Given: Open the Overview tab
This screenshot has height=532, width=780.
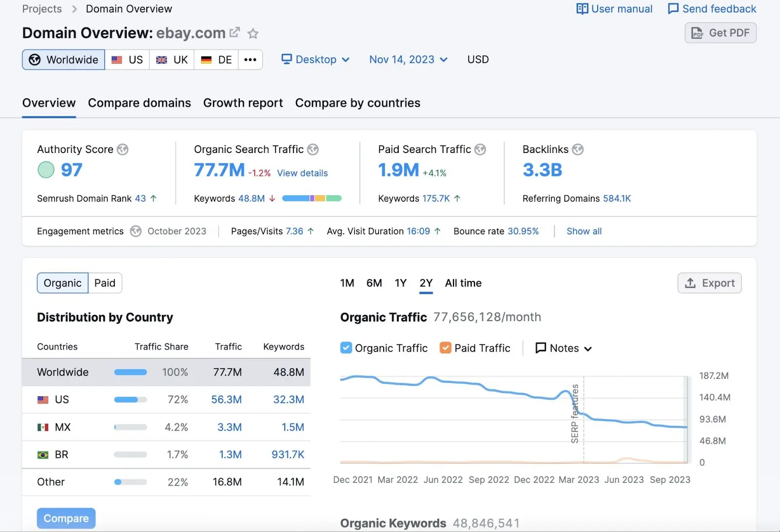Looking at the screenshot, I should coord(49,103).
